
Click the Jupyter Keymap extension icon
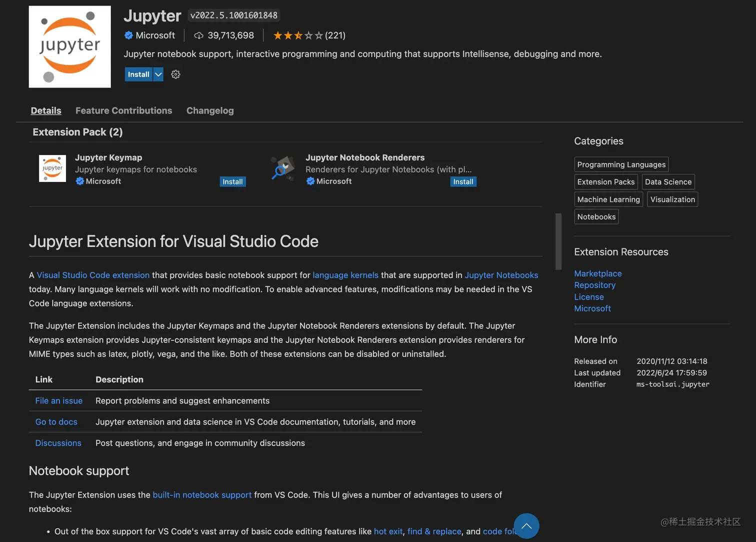pyautogui.click(x=52, y=168)
